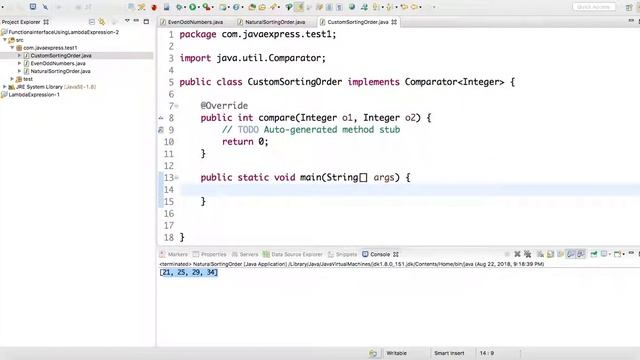Viewport: 640px width, 360px height.
Task: Click Run Last Tool icon with red toolbox
Action: (x=206, y=7)
